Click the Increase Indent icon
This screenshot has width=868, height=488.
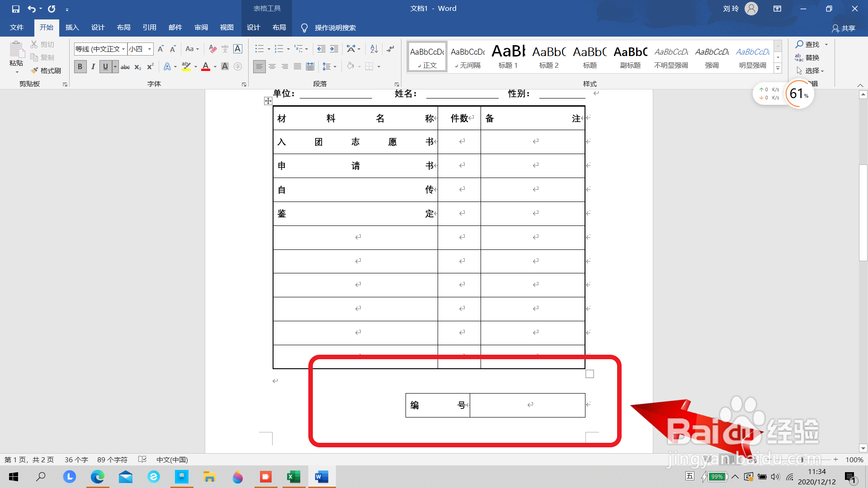(334, 49)
